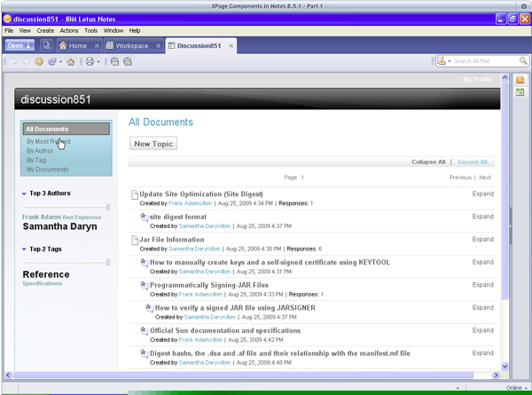Click the print icon in toolbar
Viewport: 532px width, 395px height.
(90, 61)
